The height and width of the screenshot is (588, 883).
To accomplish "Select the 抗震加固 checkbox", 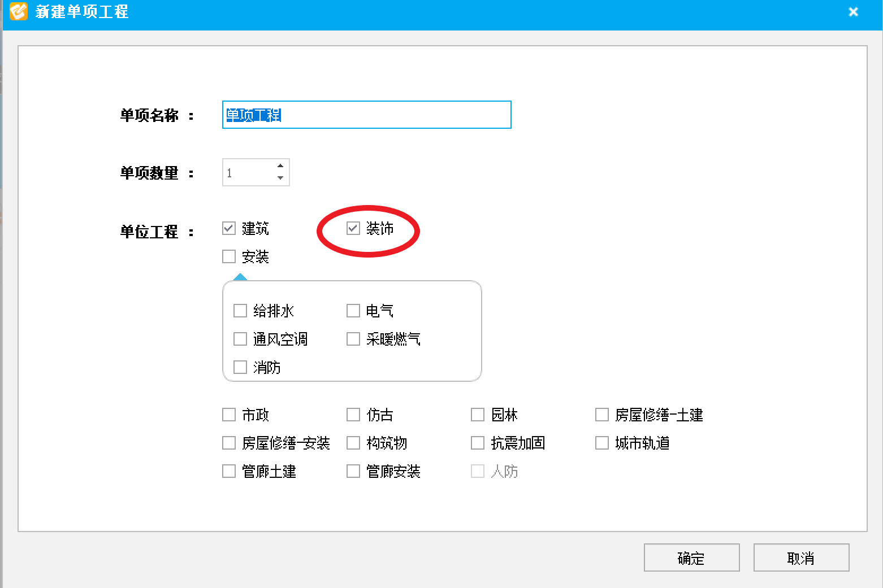I will point(478,443).
